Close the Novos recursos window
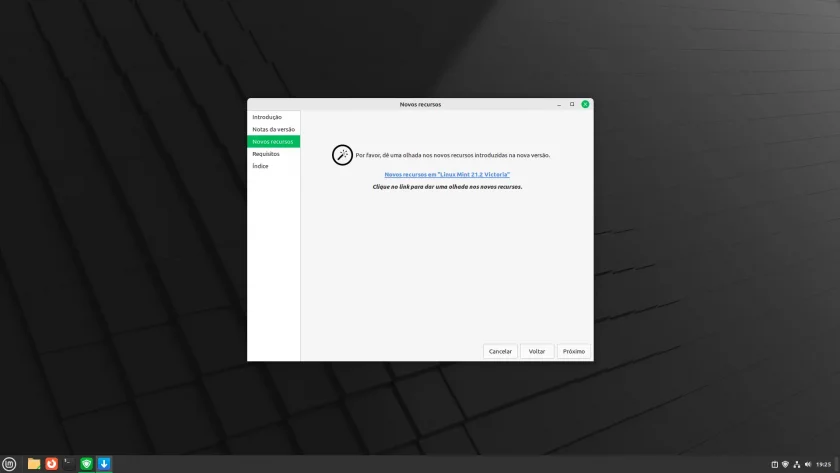This screenshot has height=473, width=840. [x=585, y=104]
